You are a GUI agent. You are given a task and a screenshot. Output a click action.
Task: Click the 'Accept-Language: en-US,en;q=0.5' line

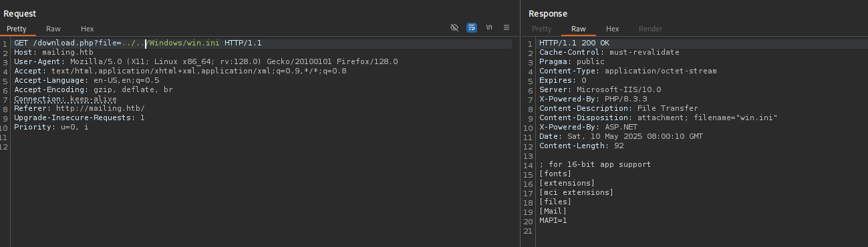coord(87,80)
